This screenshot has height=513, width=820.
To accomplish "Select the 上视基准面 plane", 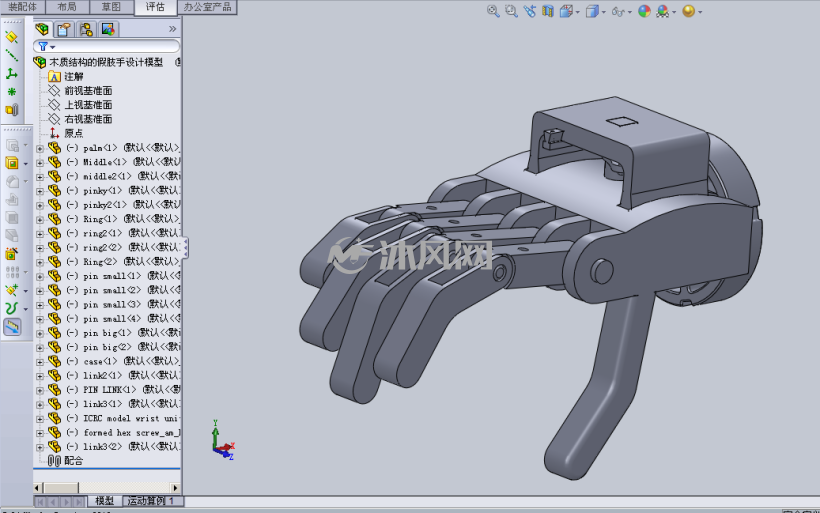I will 88,105.
